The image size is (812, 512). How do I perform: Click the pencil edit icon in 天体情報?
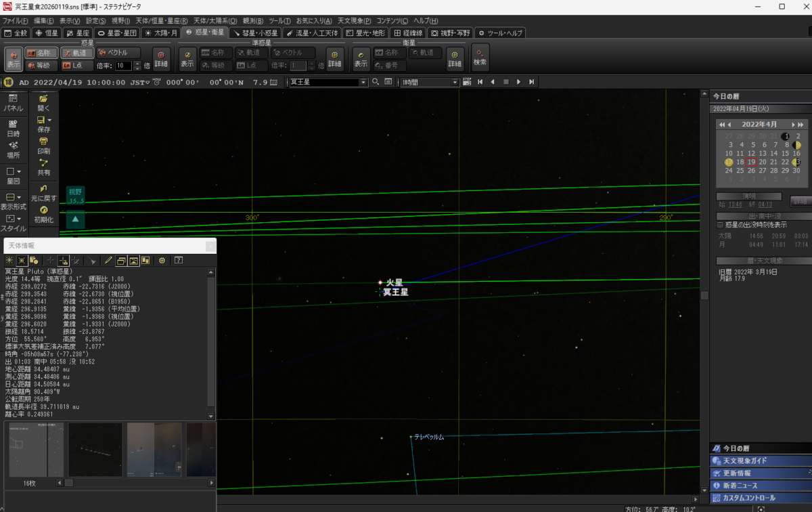pos(108,261)
